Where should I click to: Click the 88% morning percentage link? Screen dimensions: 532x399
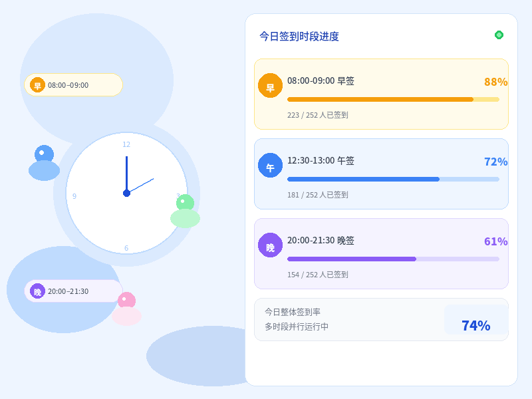(x=497, y=82)
